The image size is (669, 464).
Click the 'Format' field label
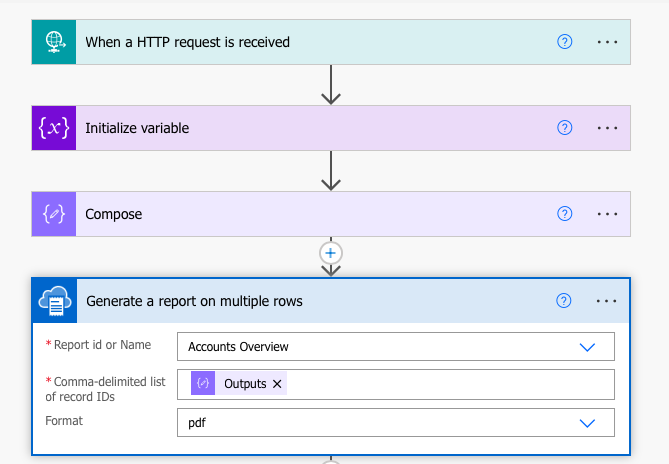tap(64, 421)
